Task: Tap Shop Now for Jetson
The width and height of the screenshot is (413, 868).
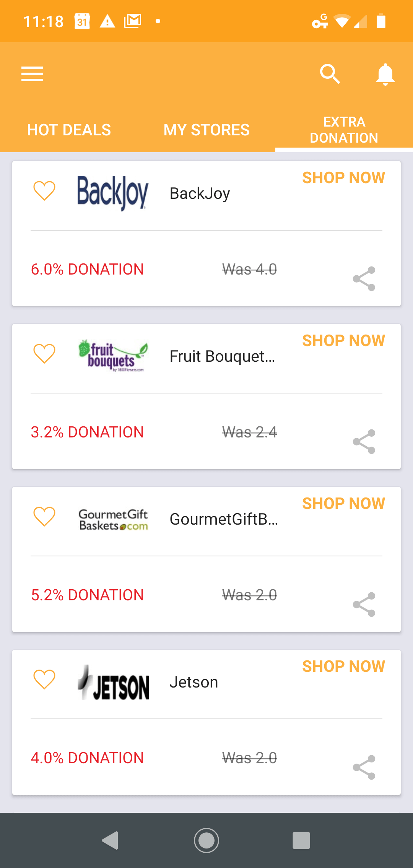Action: point(343,666)
